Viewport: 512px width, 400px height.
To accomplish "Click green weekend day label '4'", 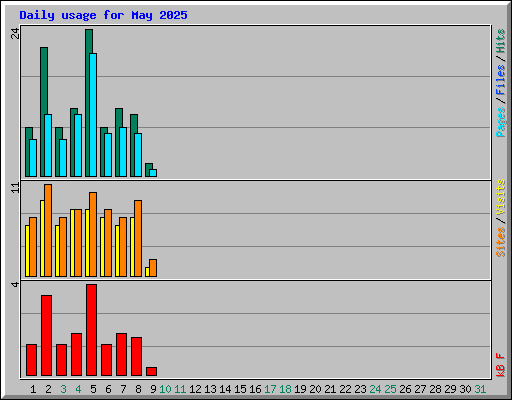I will tap(78, 389).
